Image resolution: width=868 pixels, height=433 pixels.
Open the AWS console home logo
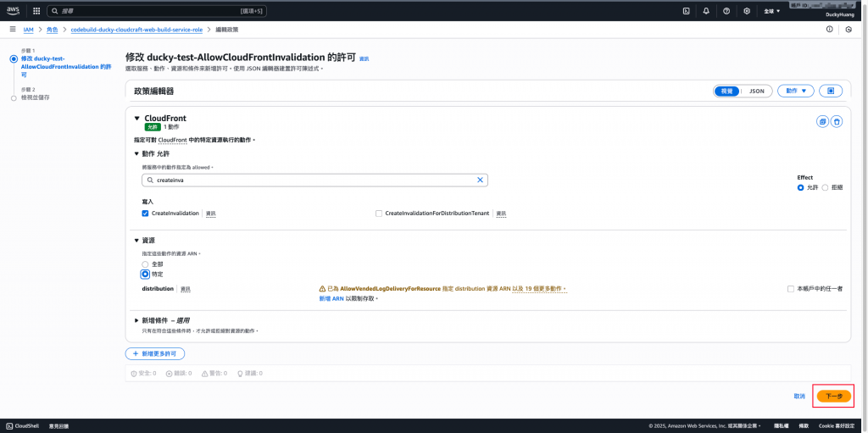pyautogui.click(x=14, y=10)
